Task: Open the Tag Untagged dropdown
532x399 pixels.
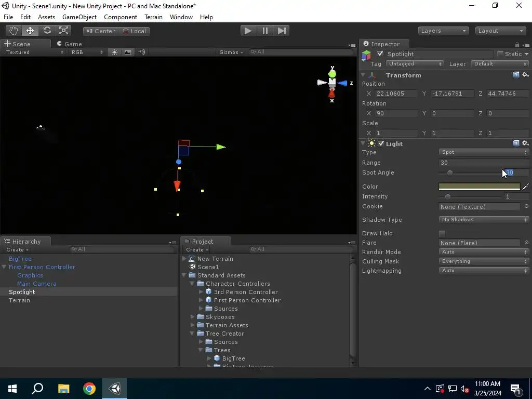Action: (415, 64)
